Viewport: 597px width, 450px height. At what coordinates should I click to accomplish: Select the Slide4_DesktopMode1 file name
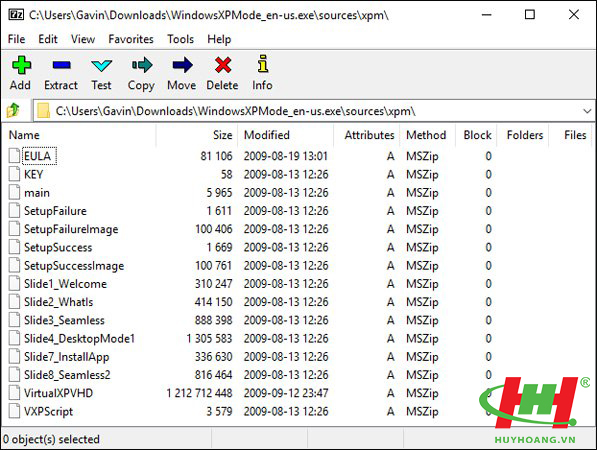pyautogui.click(x=79, y=339)
